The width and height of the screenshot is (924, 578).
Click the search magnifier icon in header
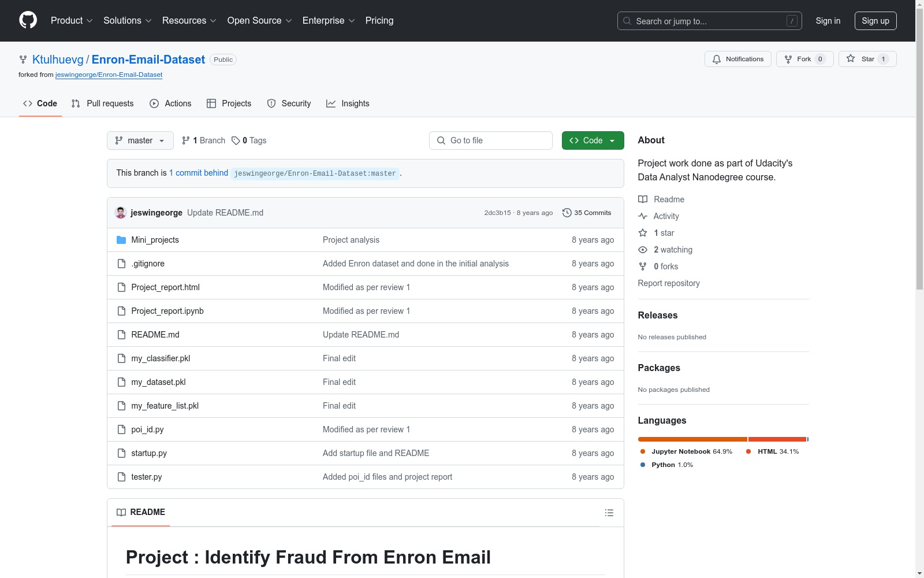[x=627, y=21]
